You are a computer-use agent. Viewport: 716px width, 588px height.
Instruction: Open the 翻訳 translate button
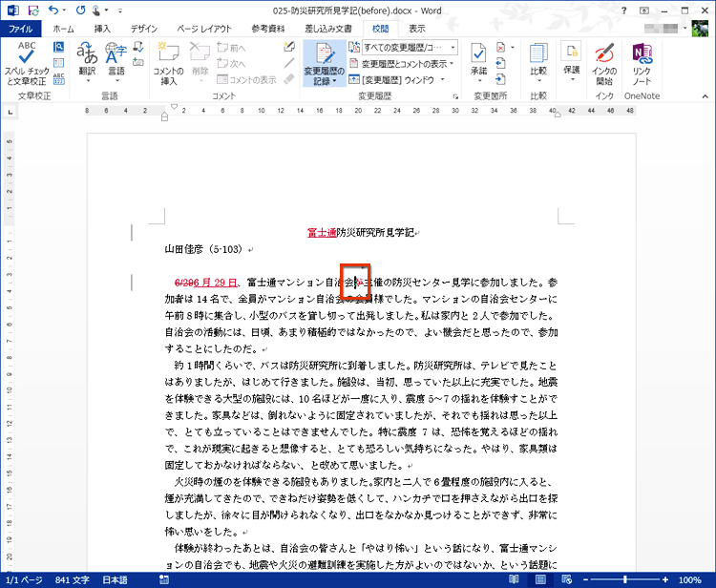[87, 63]
